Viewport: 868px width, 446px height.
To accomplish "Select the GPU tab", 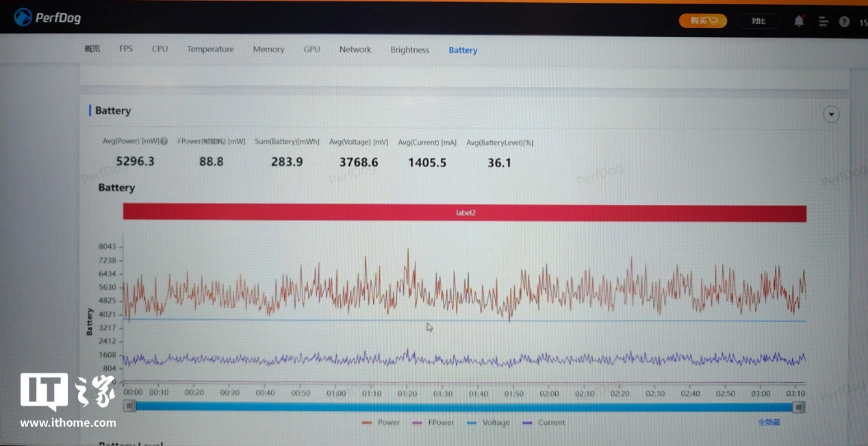I will click(311, 49).
